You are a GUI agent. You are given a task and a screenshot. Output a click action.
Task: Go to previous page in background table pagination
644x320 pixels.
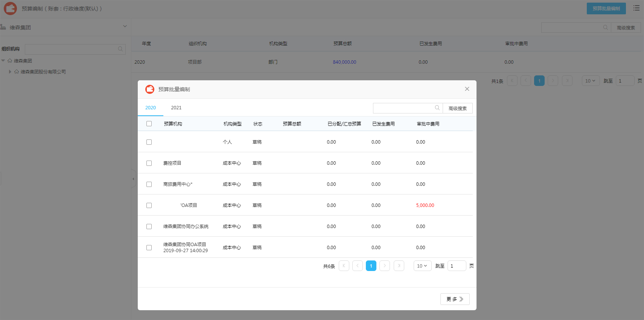(x=526, y=81)
